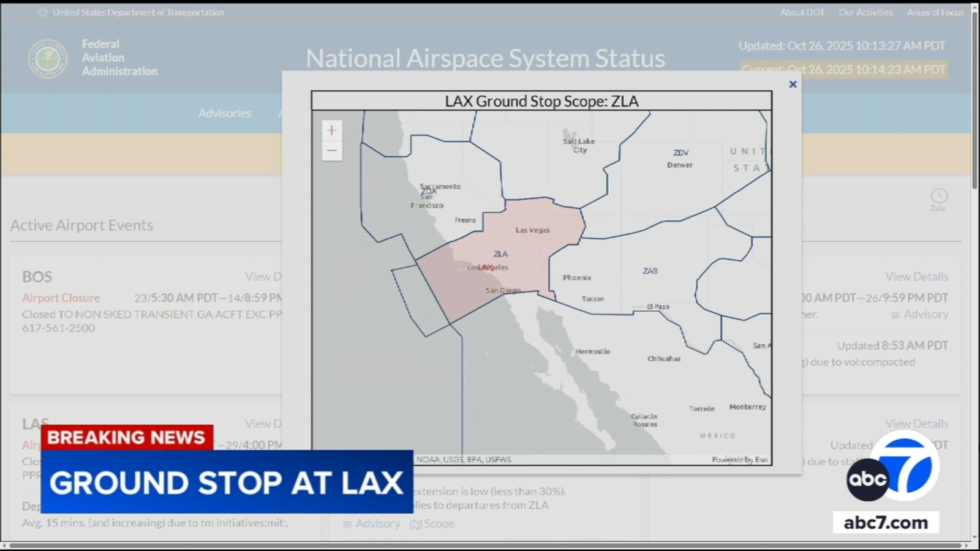Zoom out on the ground stop map
The height and width of the screenshot is (551, 980).
point(331,151)
